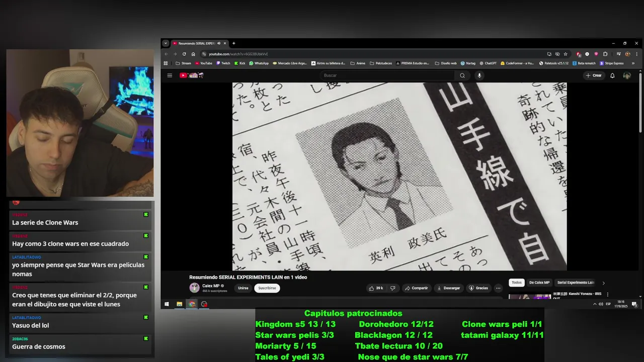Viewport: 644px width, 362px height.
Task: Select the De Calex MP chip
Action: [539, 283]
